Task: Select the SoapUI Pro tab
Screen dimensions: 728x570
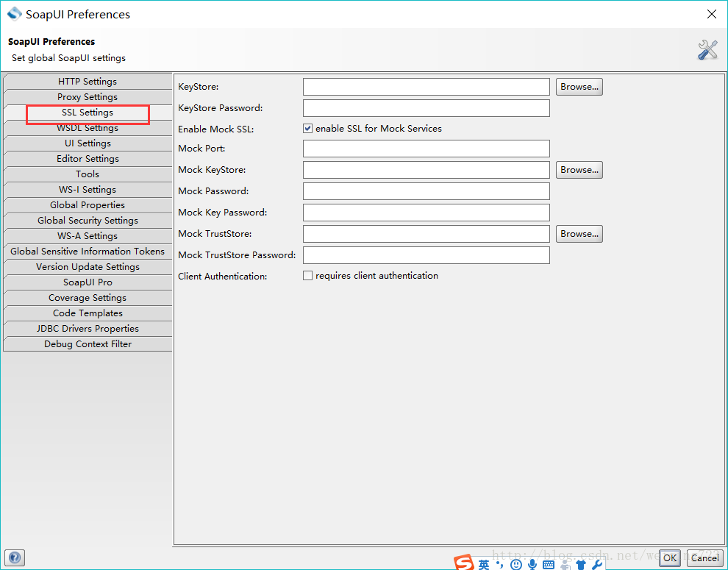Action: tap(88, 282)
